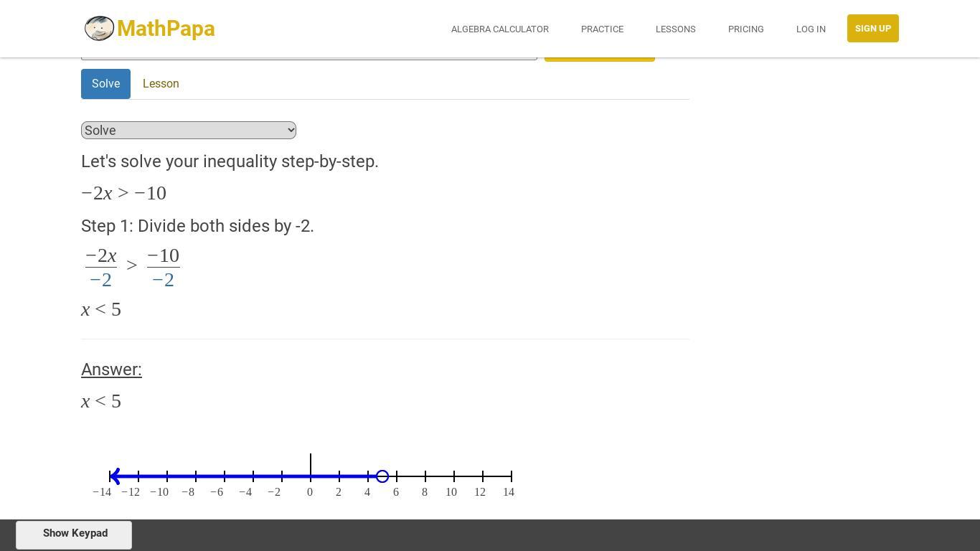
Task: Expand the Solve method dropdown
Action: click(189, 130)
